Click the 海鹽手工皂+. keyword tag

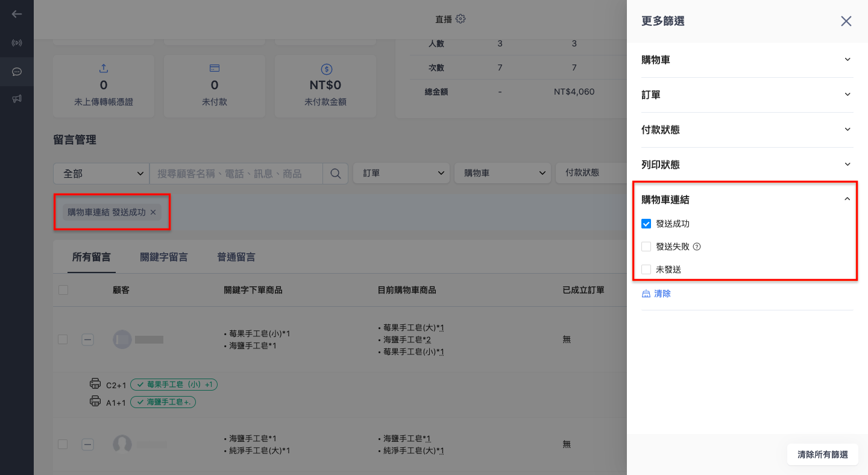(x=163, y=401)
